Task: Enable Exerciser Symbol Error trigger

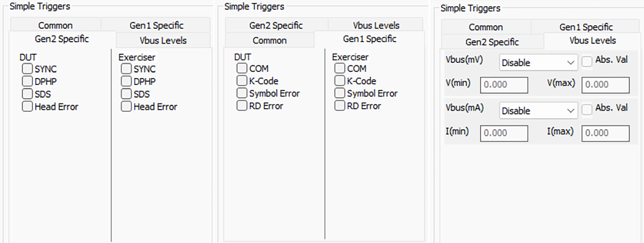Action: (x=340, y=93)
